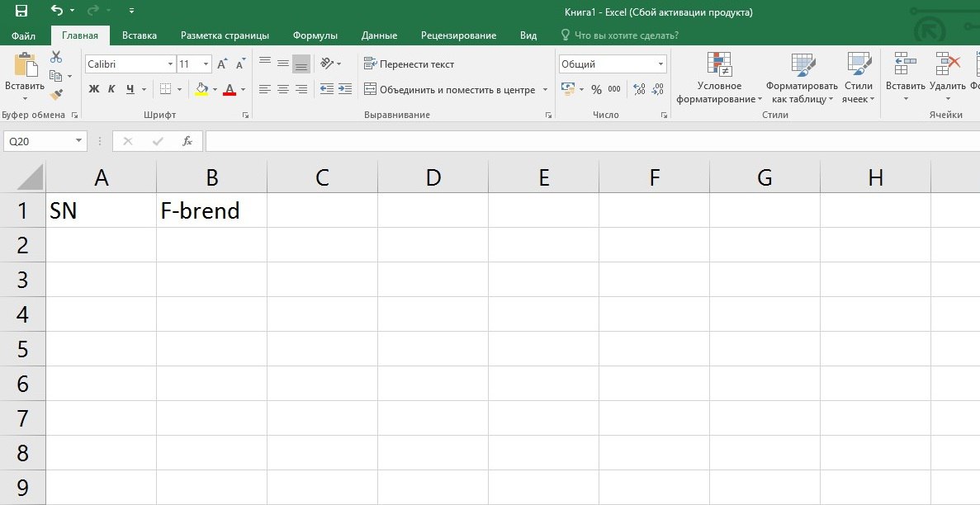Screen dimensions: 980x505
Task: Expand the merge and center dropdown arrow
Action: [545, 89]
